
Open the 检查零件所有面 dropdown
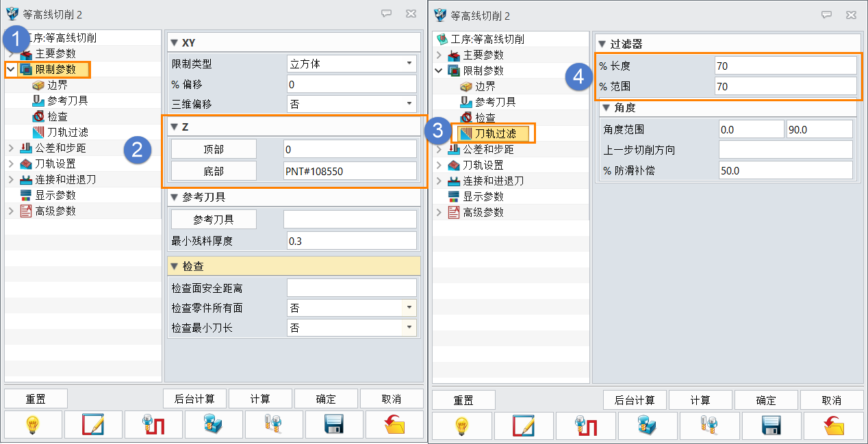[x=410, y=308]
